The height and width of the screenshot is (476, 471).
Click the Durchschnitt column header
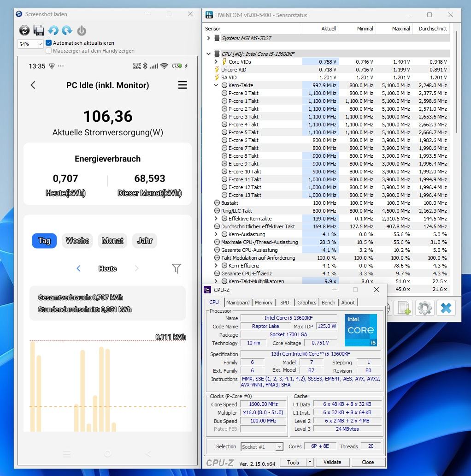tap(431, 29)
